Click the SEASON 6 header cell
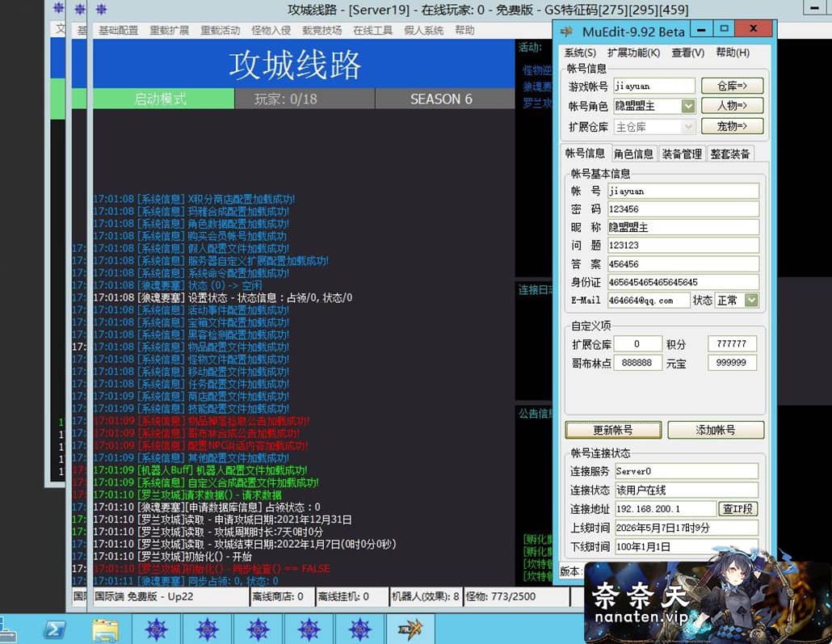The image size is (832, 644). [x=444, y=99]
